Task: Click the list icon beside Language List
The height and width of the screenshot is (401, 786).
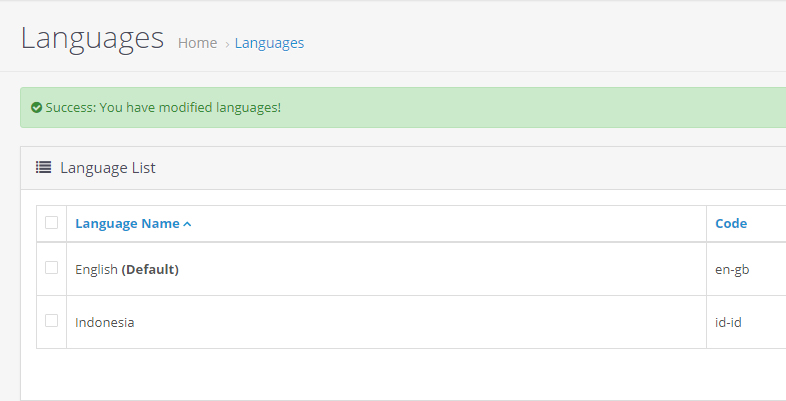Action: (x=44, y=168)
